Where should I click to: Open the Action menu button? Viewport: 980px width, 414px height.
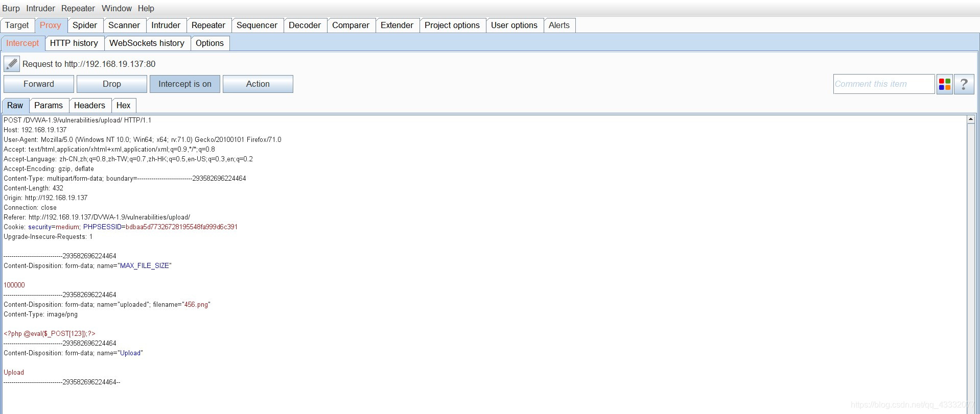(258, 84)
